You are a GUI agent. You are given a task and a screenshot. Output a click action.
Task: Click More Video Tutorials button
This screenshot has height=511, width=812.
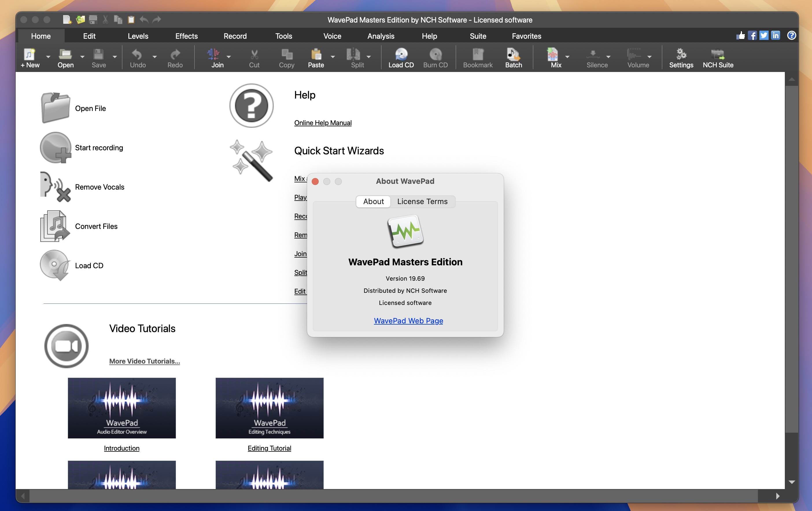pos(145,361)
